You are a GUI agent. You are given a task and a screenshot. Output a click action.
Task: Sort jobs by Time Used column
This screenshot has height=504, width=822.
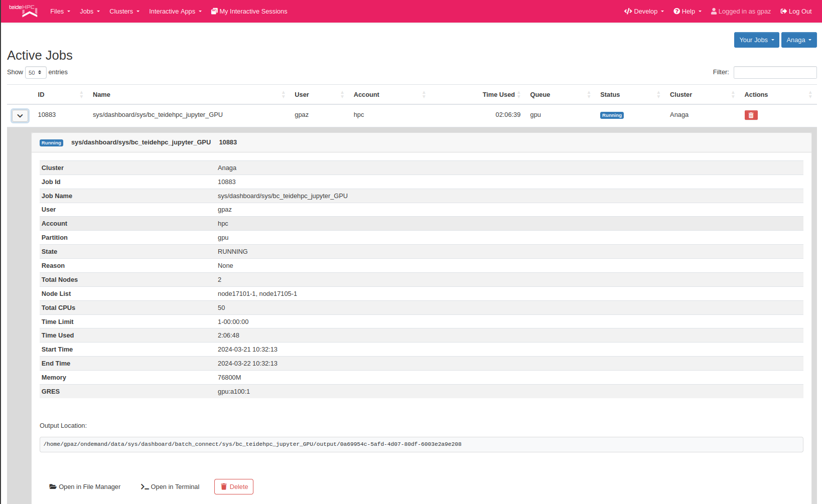[x=518, y=95]
